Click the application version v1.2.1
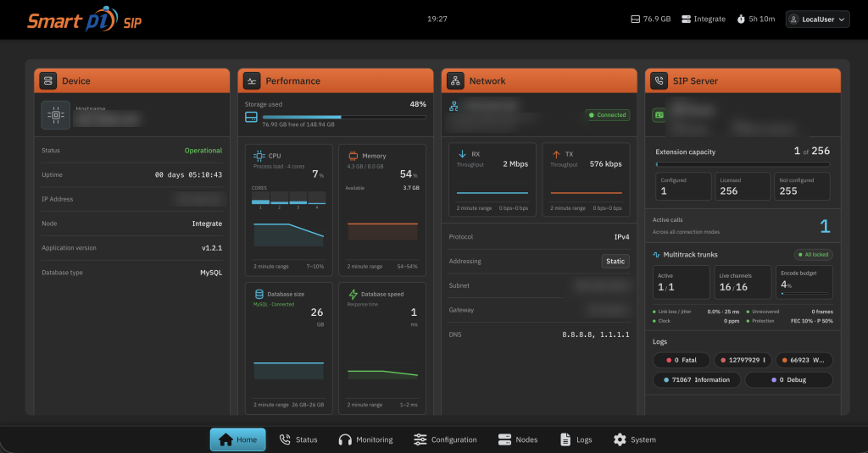 212,248
